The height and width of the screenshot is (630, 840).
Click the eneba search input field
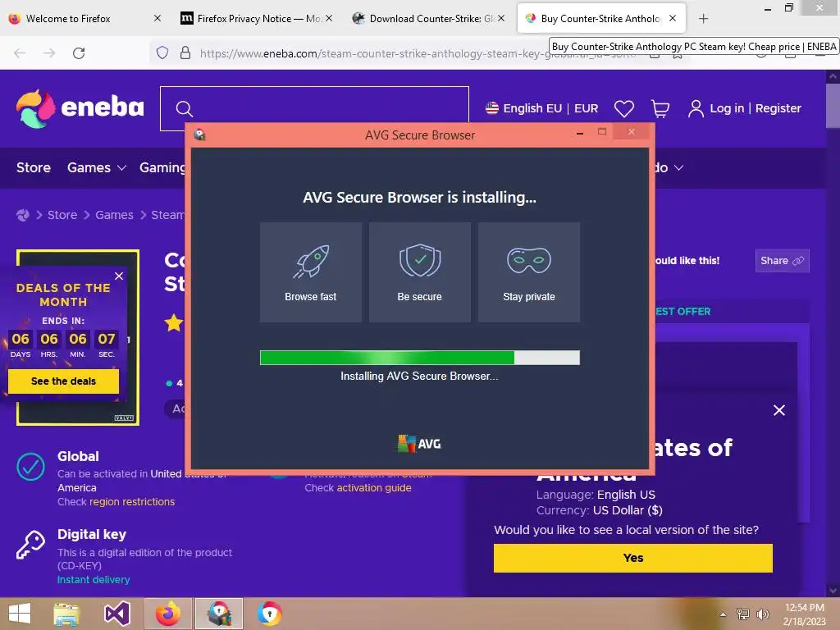pos(314,109)
